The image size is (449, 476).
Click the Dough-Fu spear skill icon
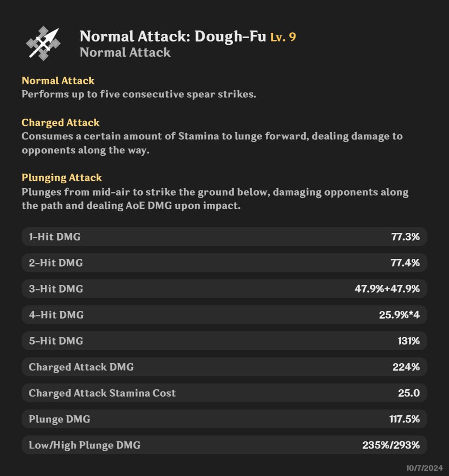(43, 43)
